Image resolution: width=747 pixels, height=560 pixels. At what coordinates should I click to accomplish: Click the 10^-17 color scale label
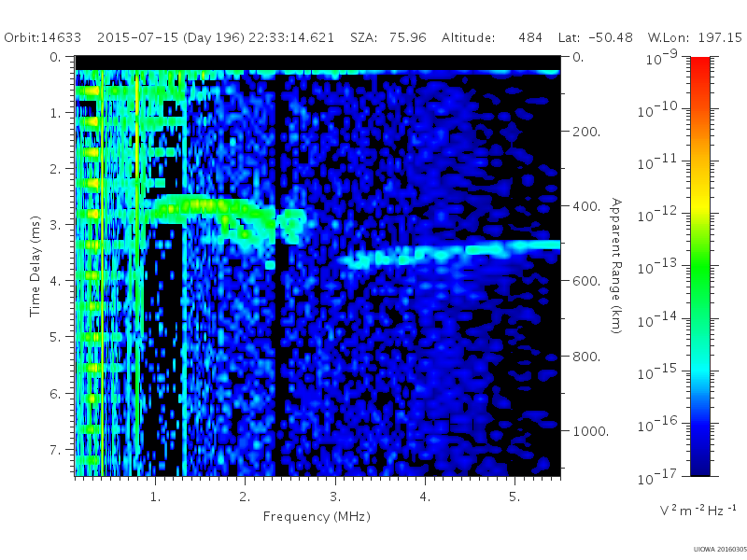(x=658, y=476)
